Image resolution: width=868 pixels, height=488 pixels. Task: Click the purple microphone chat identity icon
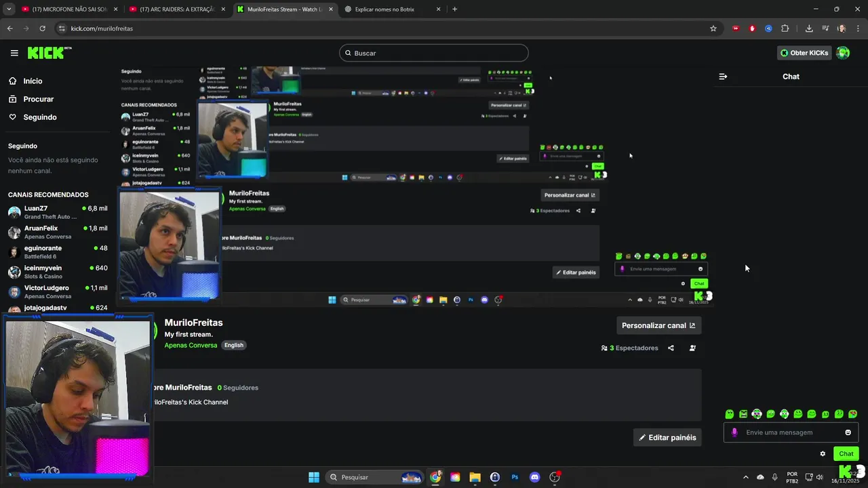click(734, 432)
